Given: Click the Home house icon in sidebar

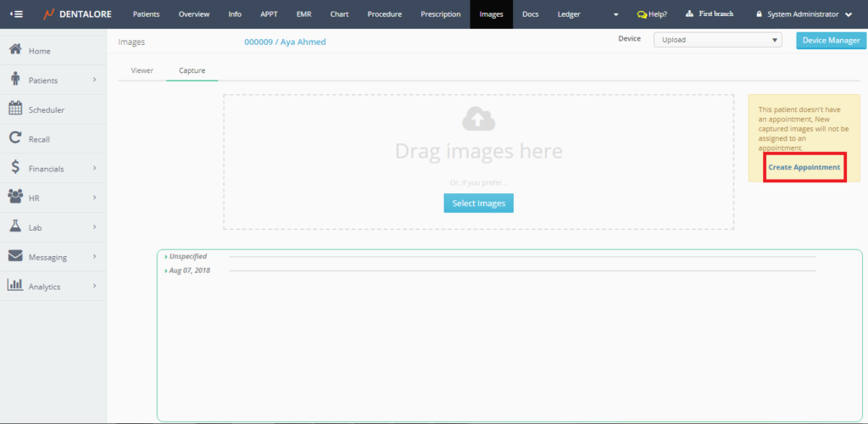Looking at the screenshot, I should click(x=15, y=50).
